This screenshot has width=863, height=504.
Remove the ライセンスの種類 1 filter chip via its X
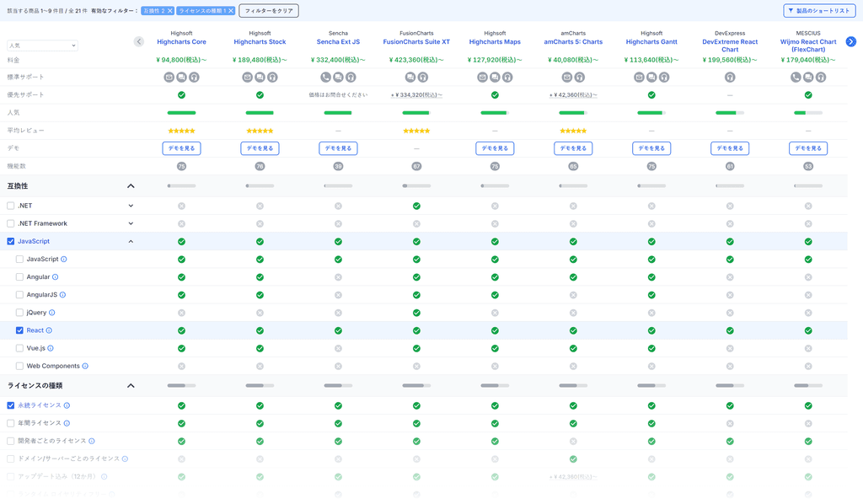[231, 10]
